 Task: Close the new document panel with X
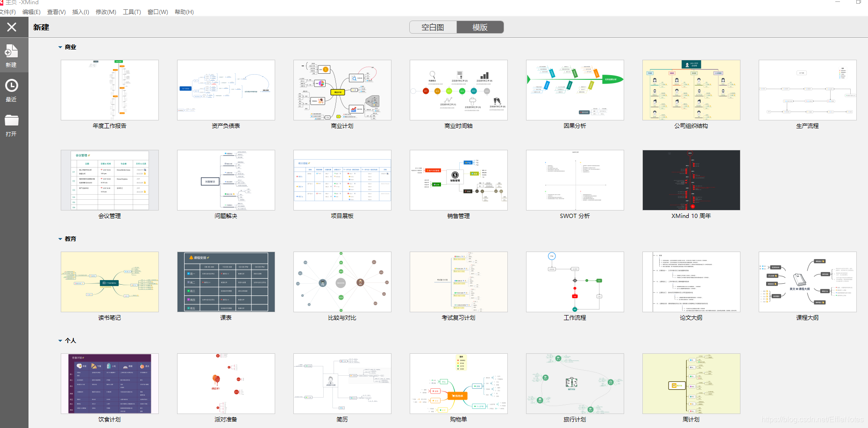click(12, 27)
